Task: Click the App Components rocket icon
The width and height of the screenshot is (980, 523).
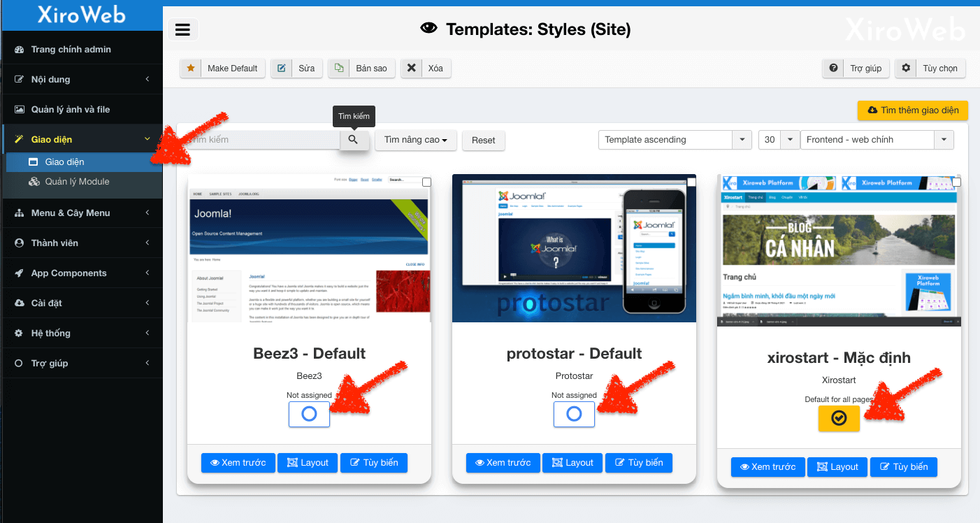Action: point(20,273)
